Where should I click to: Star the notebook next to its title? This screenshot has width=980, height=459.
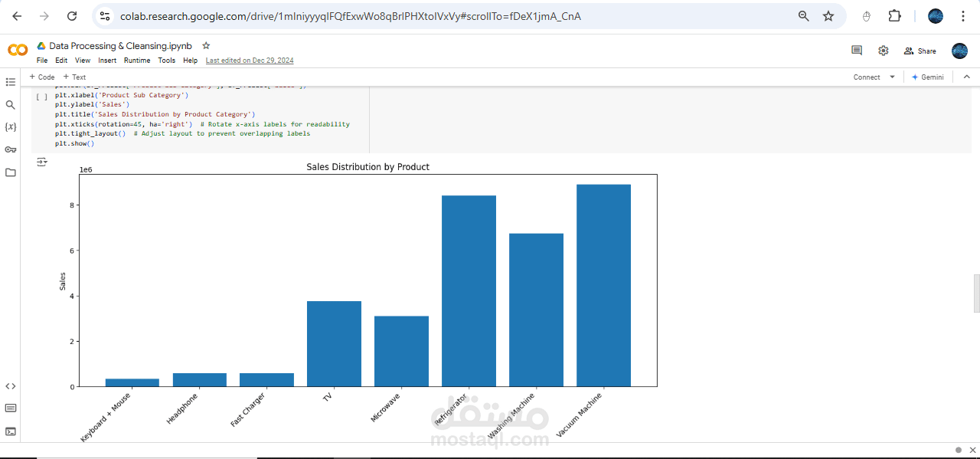(x=206, y=46)
